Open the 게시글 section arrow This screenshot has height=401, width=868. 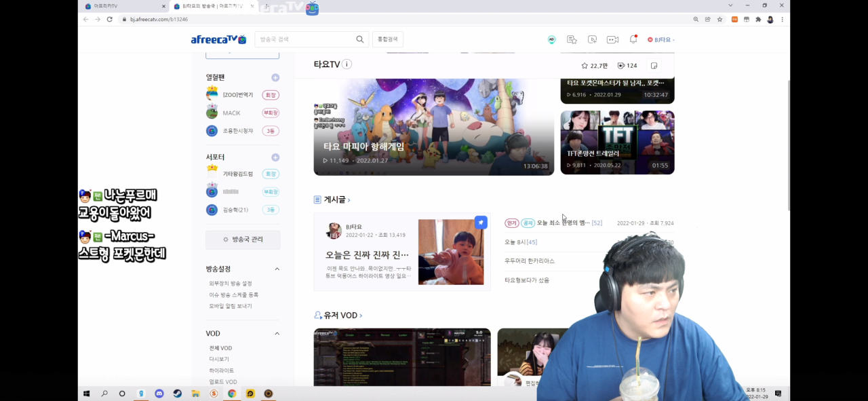[349, 200]
